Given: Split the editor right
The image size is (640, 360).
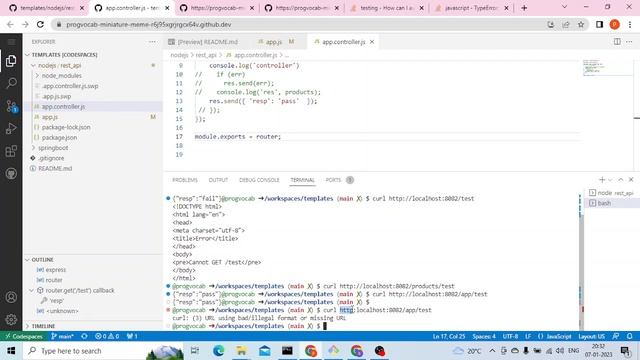Looking at the screenshot, I should [617, 42].
